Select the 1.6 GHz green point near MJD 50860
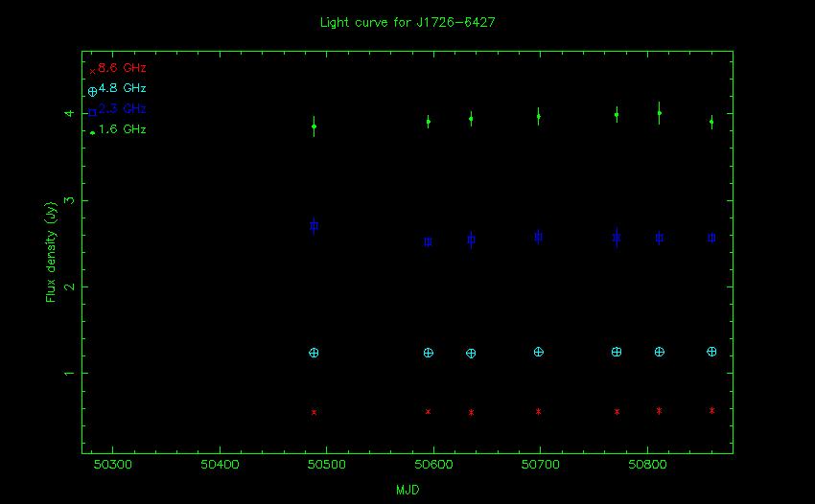 point(711,122)
